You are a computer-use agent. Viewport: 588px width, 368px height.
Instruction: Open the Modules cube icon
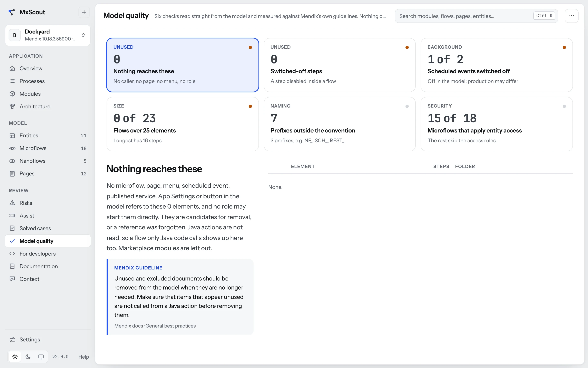pos(12,94)
